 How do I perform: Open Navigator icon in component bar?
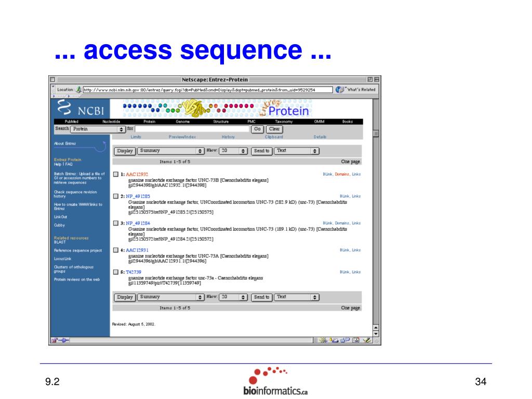click(323, 340)
